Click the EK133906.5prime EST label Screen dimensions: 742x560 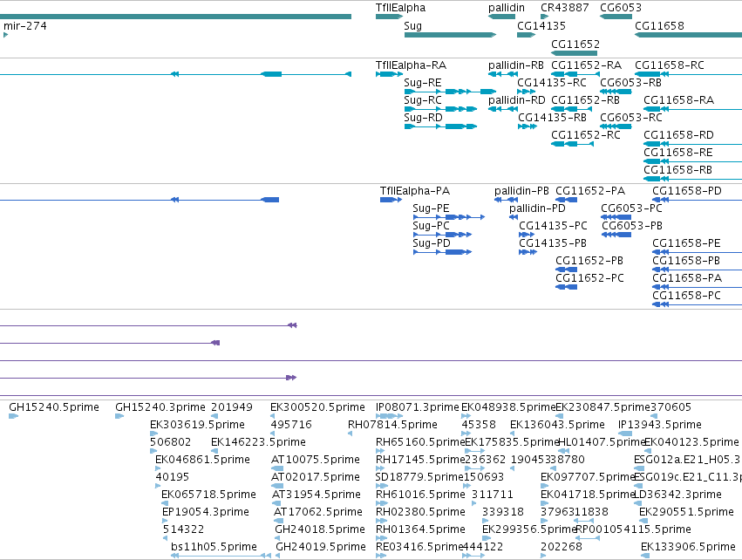pos(688,547)
